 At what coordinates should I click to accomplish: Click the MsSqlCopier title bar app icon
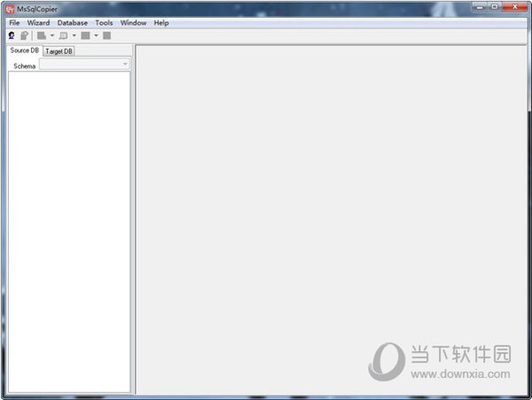coord(10,9)
